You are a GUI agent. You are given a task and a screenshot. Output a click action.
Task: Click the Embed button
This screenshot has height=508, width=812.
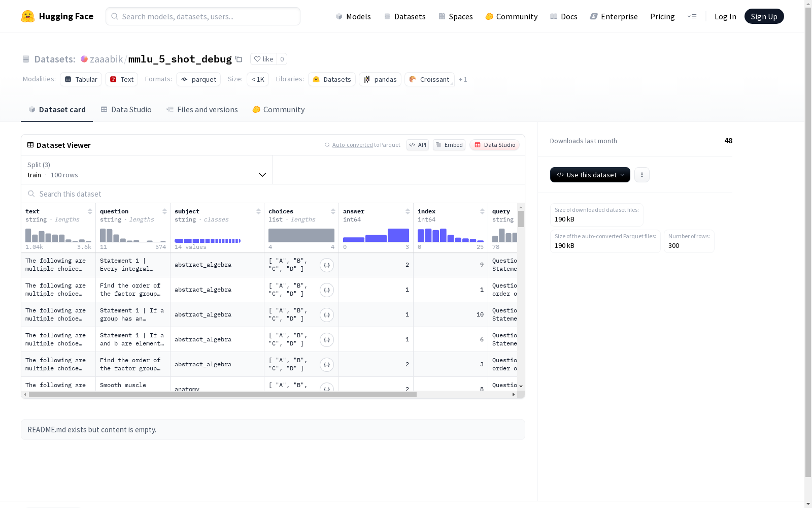449,145
